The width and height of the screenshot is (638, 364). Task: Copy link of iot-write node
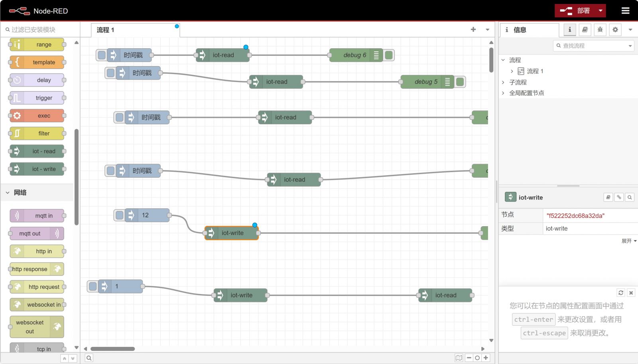point(619,197)
